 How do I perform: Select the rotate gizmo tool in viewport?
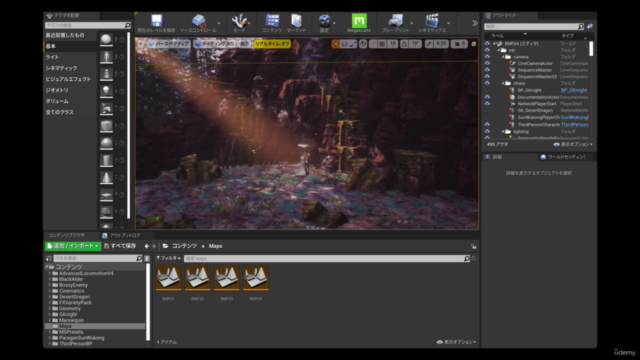(x=344, y=44)
